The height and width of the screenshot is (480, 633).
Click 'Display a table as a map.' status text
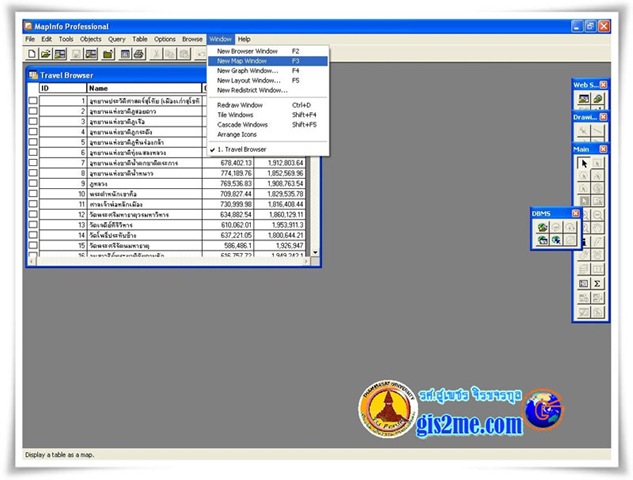pyautogui.click(x=60, y=455)
